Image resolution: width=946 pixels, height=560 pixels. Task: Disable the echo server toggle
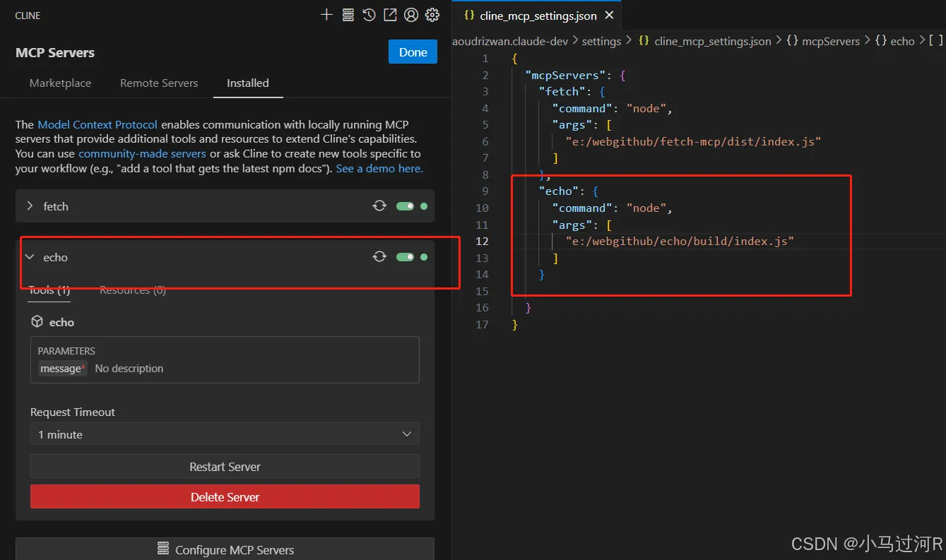pos(405,257)
